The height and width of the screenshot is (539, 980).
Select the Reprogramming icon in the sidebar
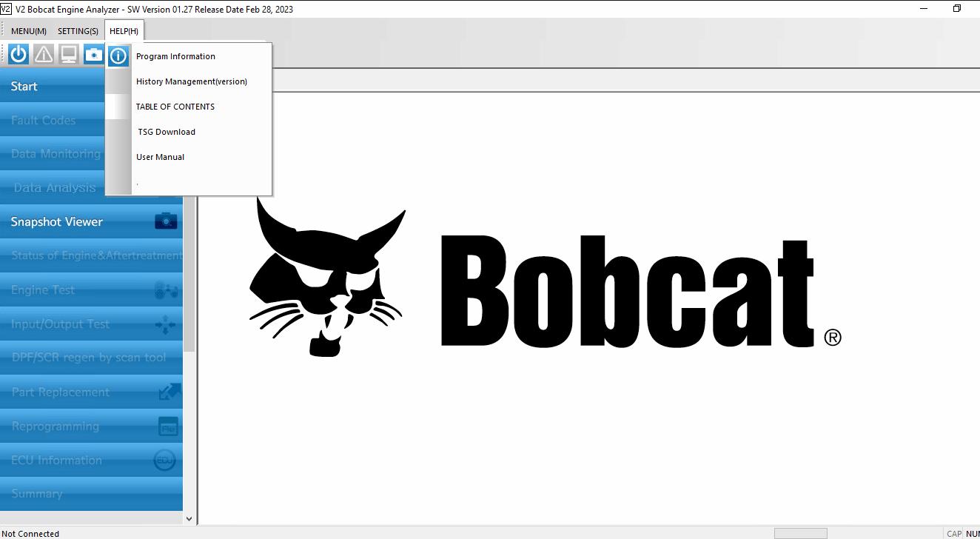point(169,426)
